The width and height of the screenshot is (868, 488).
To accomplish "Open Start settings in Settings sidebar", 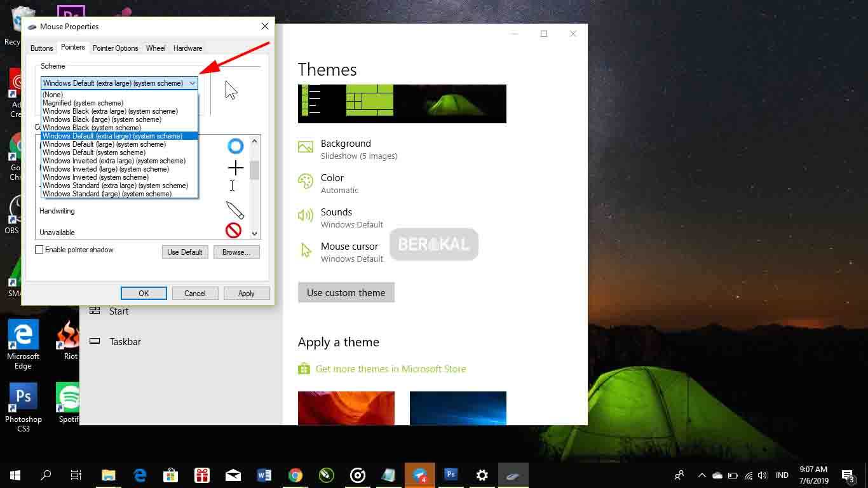I will 109,311.
